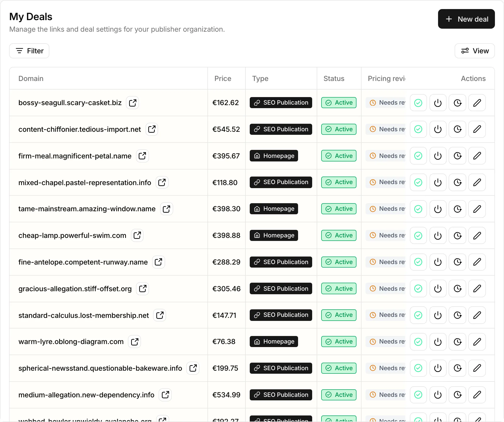The height and width of the screenshot is (422, 504).
Task: Click domain text gracious-allegation.stiff-offset.org
Action: pyautogui.click(x=75, y=289)
